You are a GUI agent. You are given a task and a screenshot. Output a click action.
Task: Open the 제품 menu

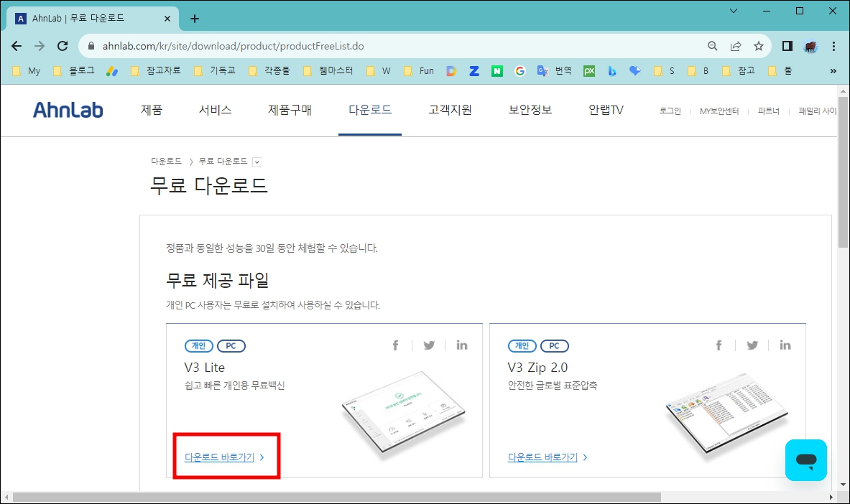tap(152, 110)
